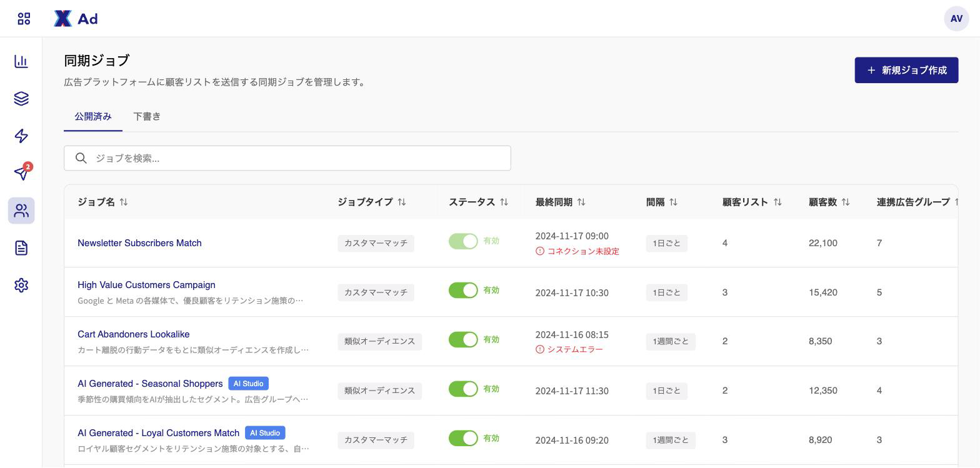The image size is (980, 468).
Task: Click the 新規ジョブ作成 button
Action: [906, 70]
